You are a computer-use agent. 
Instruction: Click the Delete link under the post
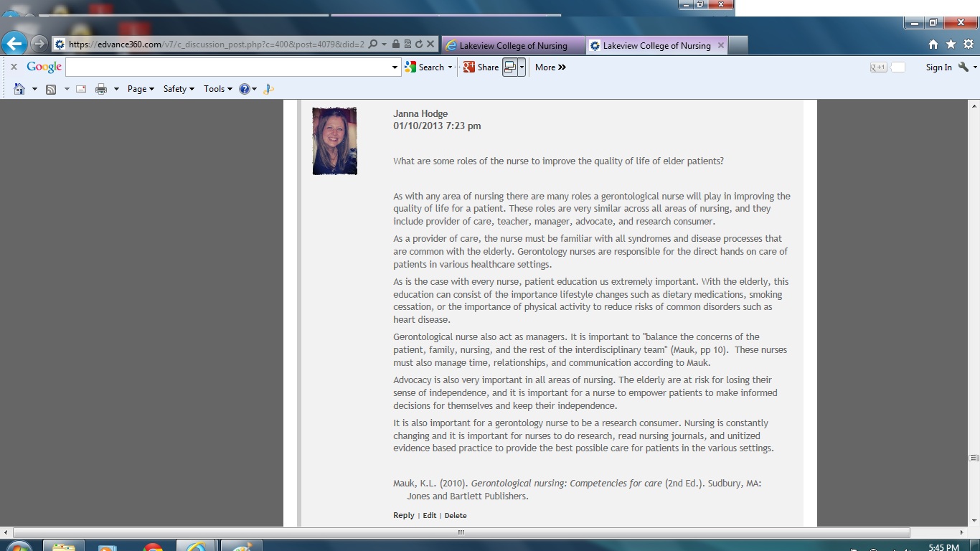(x=456, y=515)
